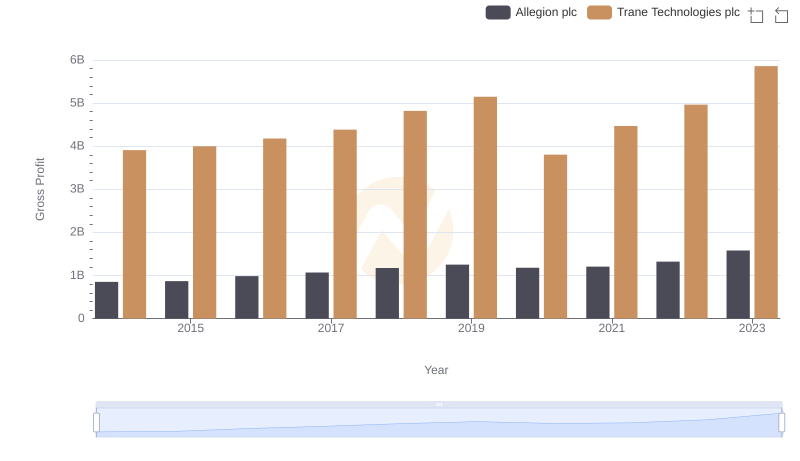The width and height of the screenshot is (800, 461).
Task: Click the 2014 Allegion bar
Action: (x=107, y=300)
